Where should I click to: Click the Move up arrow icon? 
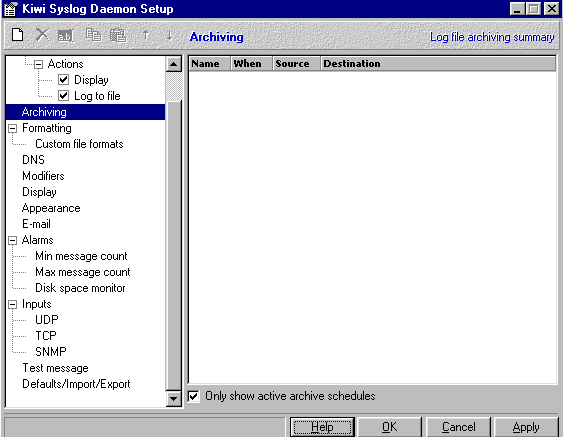coord(145,35)
